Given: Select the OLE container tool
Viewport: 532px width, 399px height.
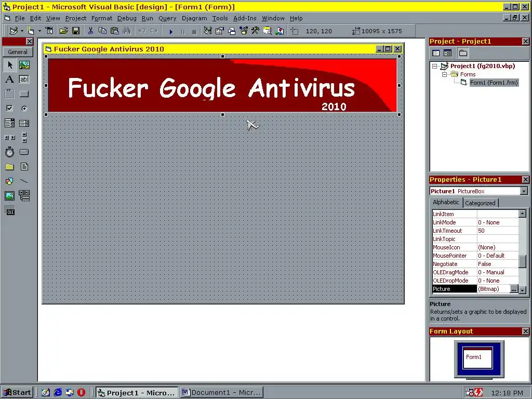Looking at the screenshot, I should pyautogui.click(x=10, y=210).
